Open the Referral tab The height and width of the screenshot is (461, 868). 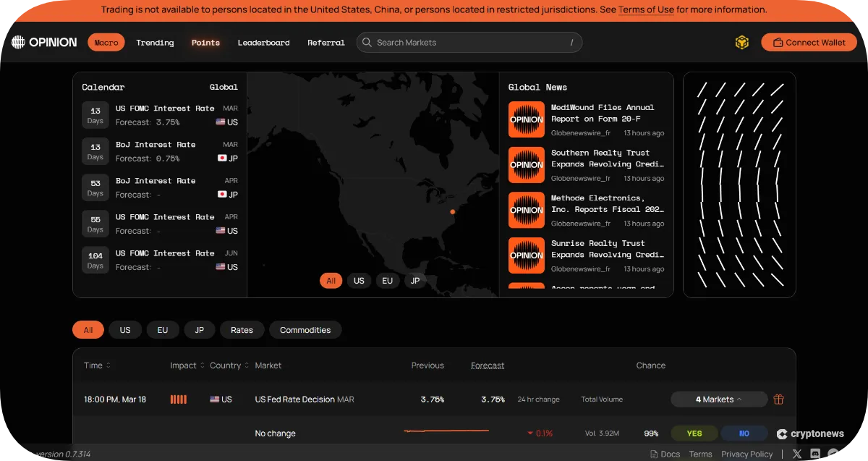pos(326,43)
